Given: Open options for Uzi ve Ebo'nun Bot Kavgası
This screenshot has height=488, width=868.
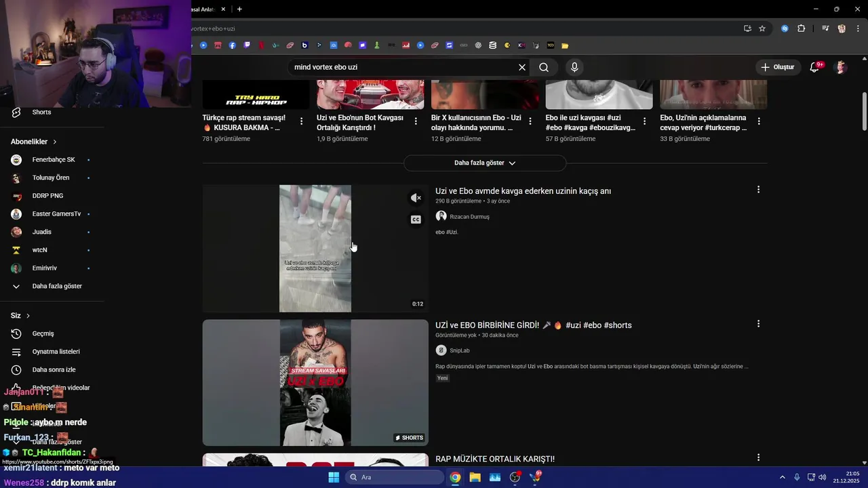Looking at the screenshot, I should click(x=416, y=121).
